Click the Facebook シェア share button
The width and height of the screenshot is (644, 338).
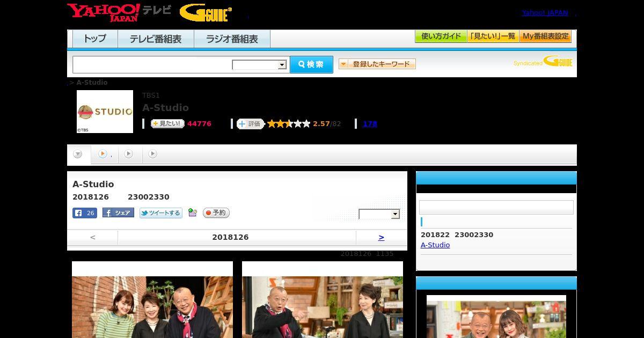(118, 213)
